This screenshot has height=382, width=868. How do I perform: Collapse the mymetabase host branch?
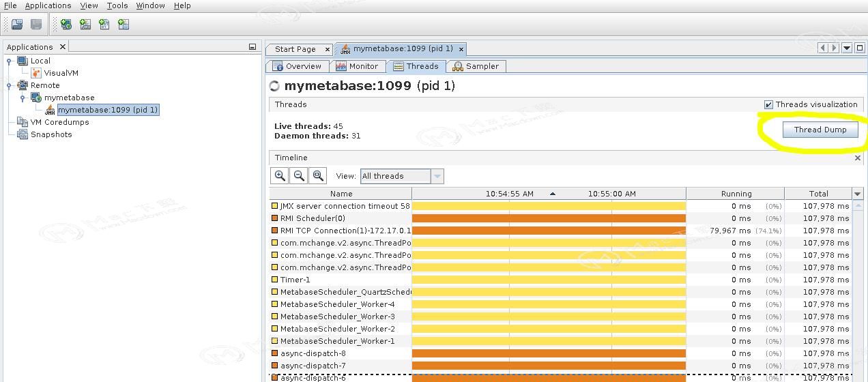pyautogui.click(x=23, y=98)
